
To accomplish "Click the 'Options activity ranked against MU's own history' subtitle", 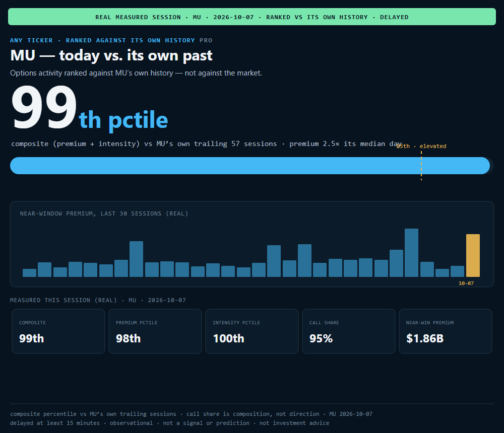I will (136, 73).
